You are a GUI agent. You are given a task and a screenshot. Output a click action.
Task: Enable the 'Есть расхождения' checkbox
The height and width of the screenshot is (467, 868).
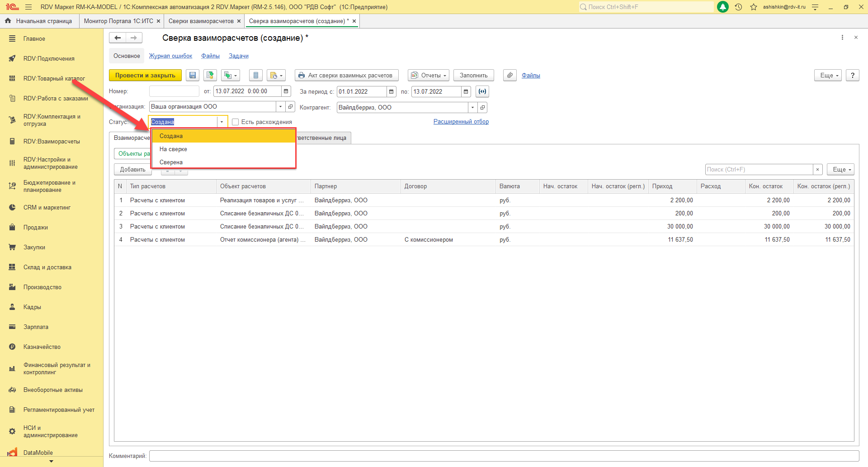235,122
